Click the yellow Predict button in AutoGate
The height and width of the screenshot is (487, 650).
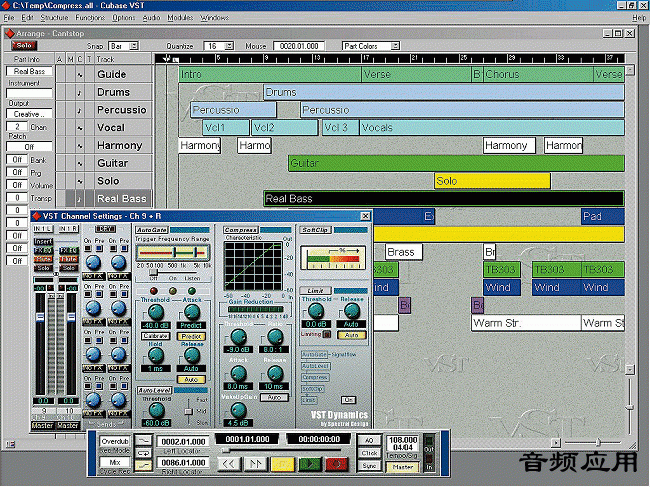pos(191,337)
